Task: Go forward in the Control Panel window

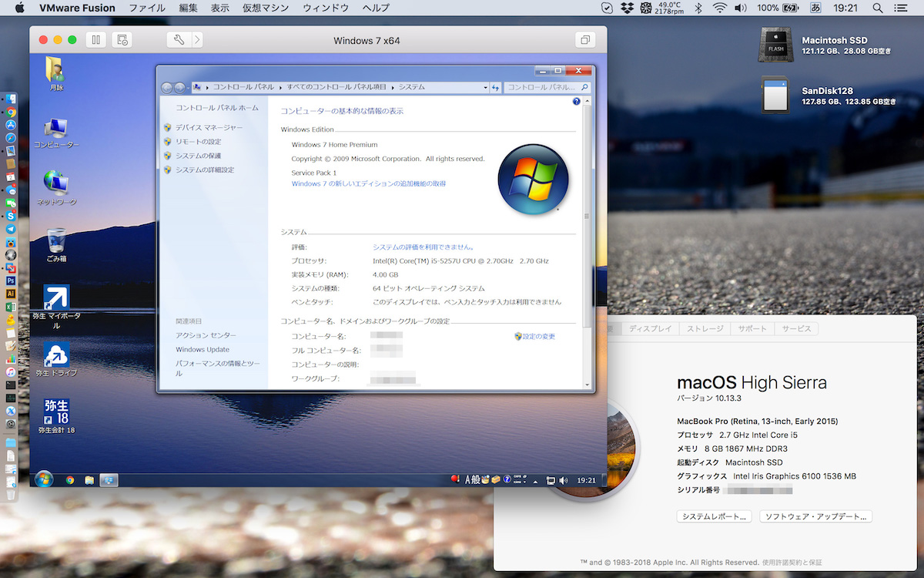Action: point(180,88)
